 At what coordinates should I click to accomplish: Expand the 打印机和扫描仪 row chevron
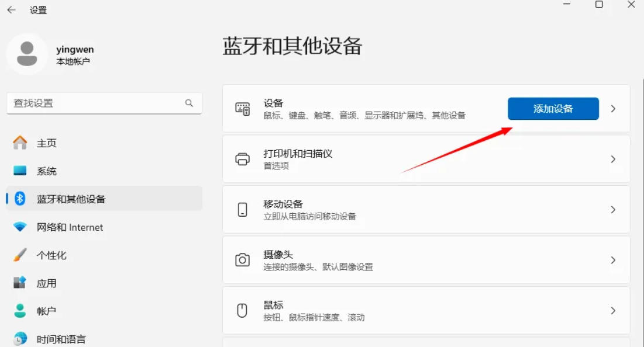[613, 159]
